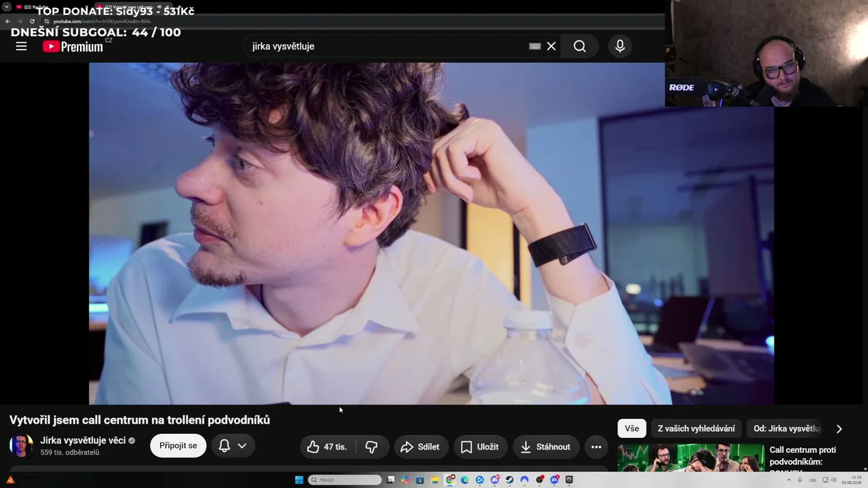Save the video with Uložit
The height and width of the screenshot is (488, 868).
click(x=480, y=447)
